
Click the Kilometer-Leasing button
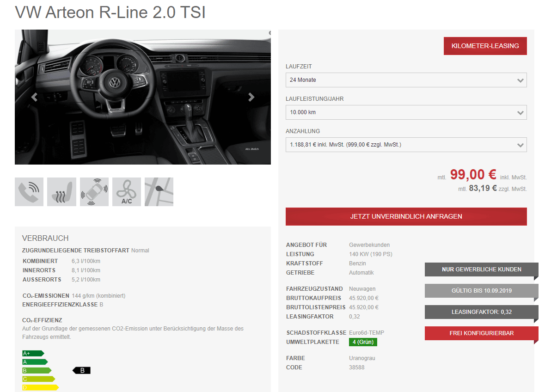point(485,46)
